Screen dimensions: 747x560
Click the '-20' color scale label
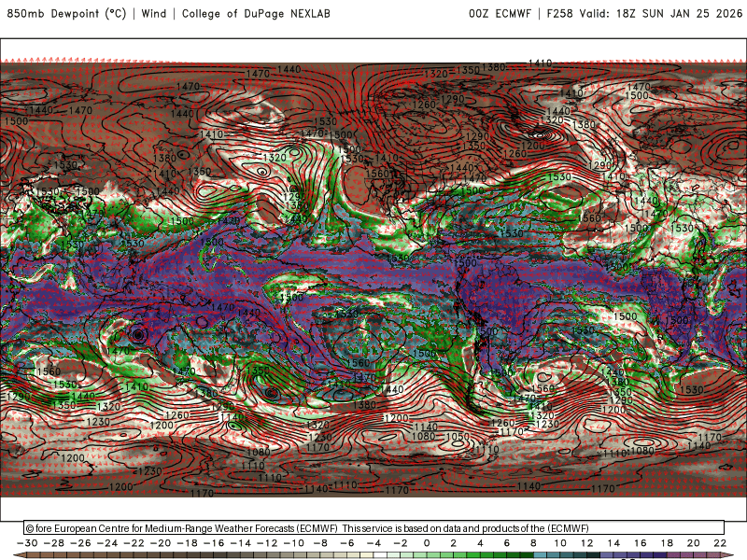pyautogui.click(x=160, y=543)
